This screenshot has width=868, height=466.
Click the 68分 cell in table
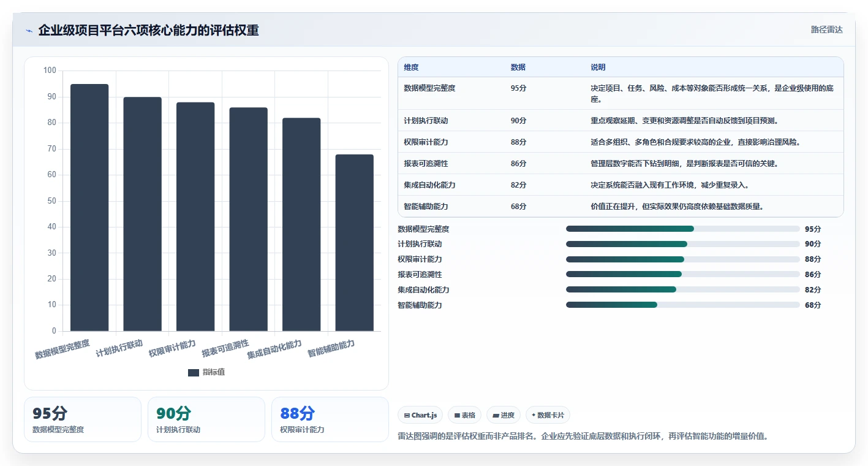tap(518, 207)
